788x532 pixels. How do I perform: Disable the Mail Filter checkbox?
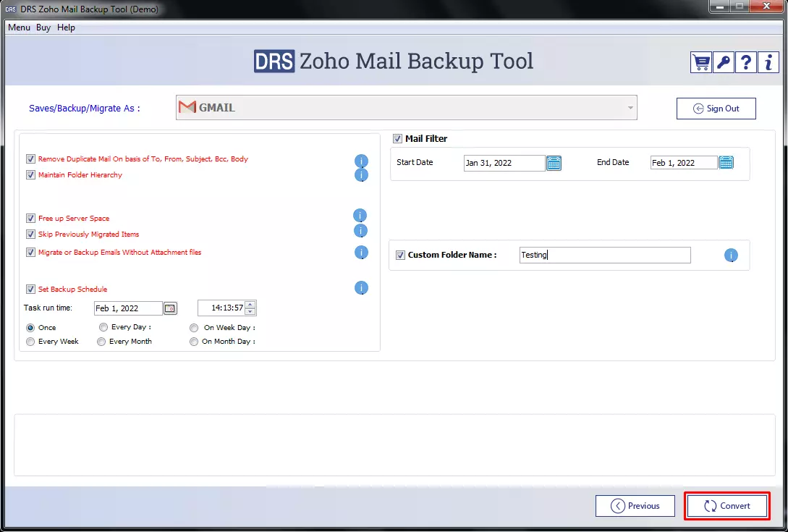click(x=397, y=138)
